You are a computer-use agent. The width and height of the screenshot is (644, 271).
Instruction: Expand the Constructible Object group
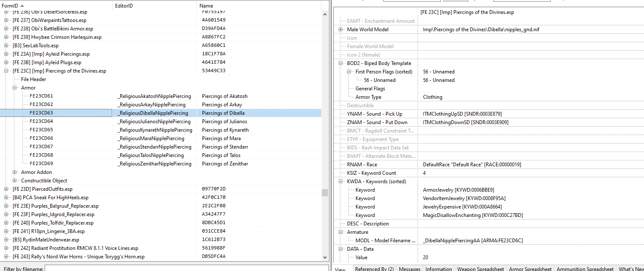(15, 181)
